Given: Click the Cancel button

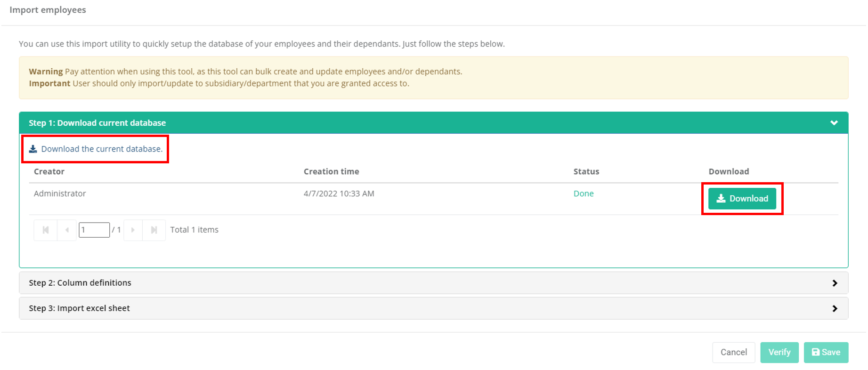Looking at the screenshot, I should click(x=733, y=353).
